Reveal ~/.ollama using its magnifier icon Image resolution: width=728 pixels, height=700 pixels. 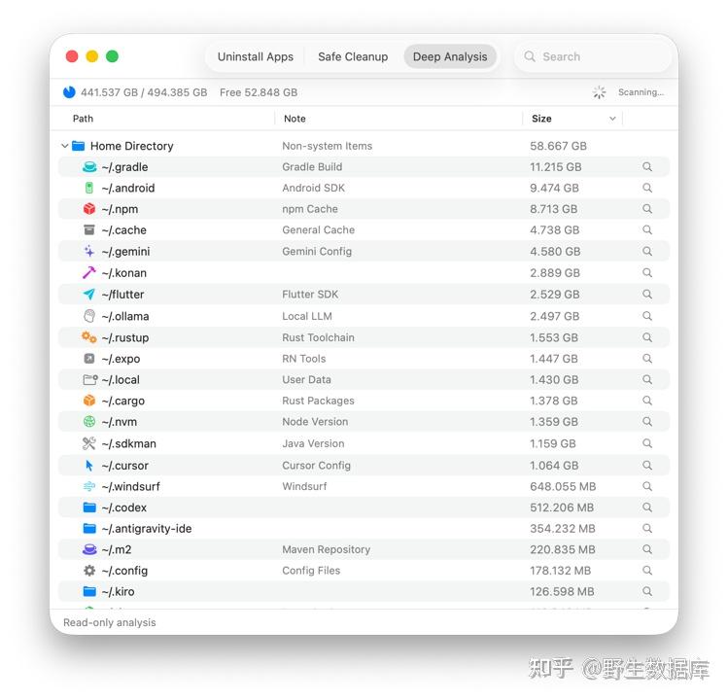pos(647,315)
